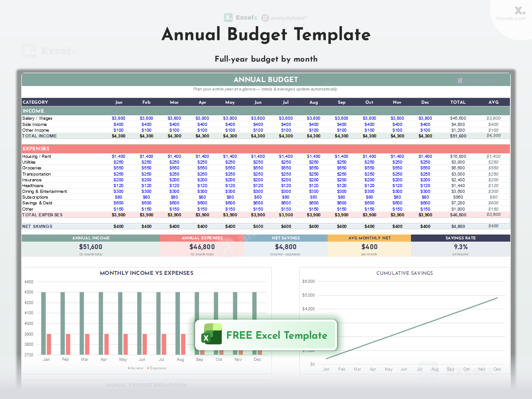Select the Transportation row label

pyautogui.click(x=36, y=174)
